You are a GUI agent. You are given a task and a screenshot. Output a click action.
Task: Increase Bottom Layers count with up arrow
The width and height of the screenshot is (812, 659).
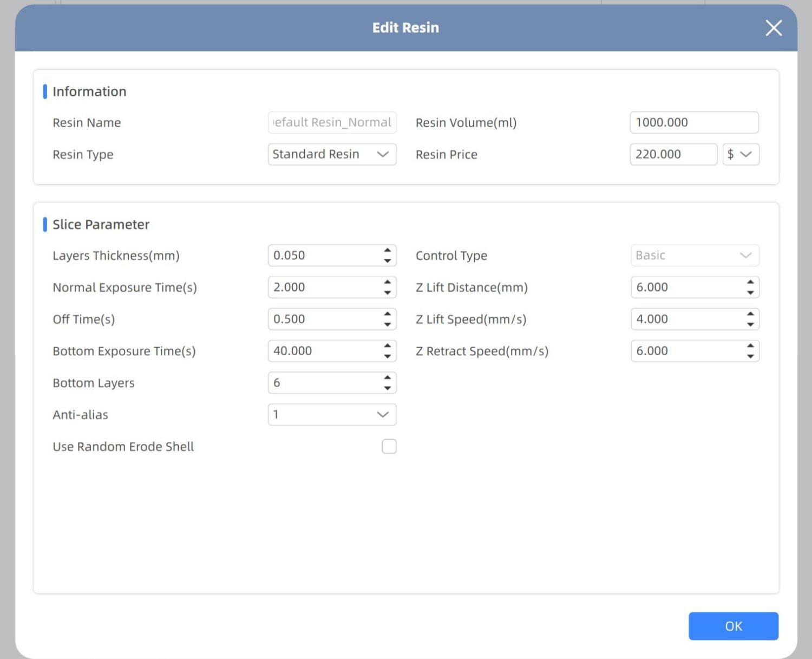pos(387,378)
